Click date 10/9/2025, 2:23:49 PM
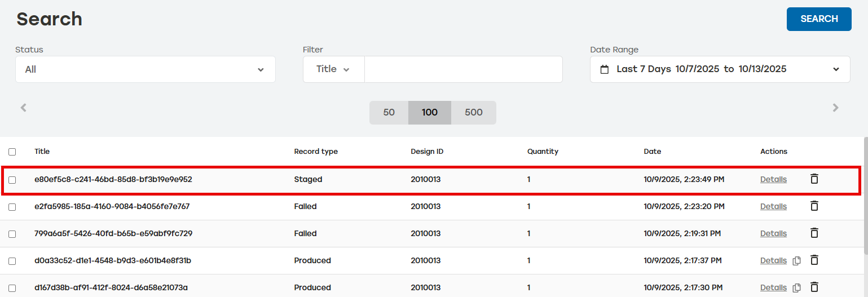The height and width of the screenshot is (297, 868). tap(684, 179)
